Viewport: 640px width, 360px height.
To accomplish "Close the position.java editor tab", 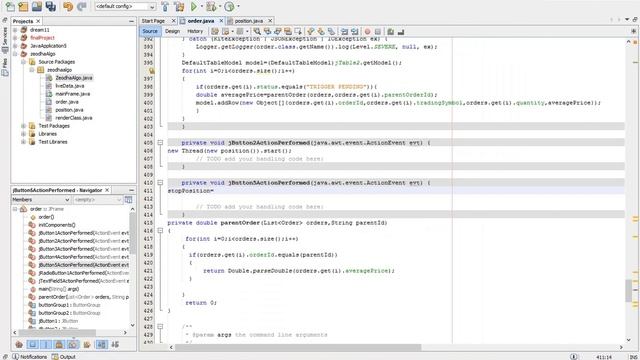I will (x=270, y=20).
